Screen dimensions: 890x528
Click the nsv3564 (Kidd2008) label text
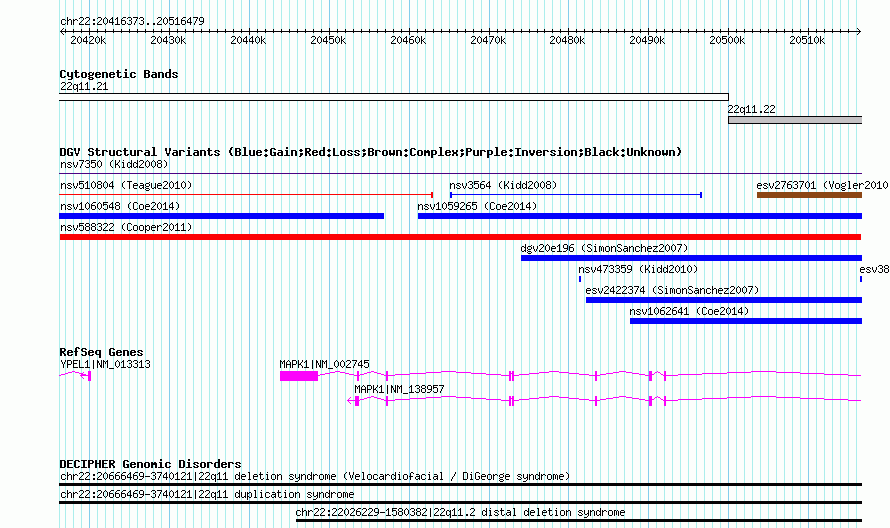tap(503, 185)
